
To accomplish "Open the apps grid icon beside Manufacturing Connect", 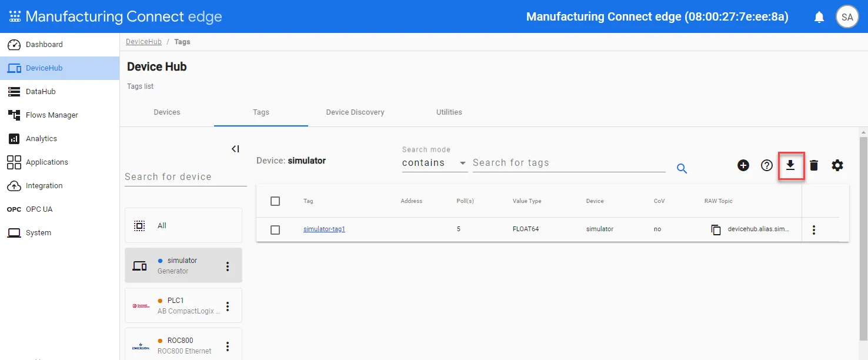I will pos(15,16).
